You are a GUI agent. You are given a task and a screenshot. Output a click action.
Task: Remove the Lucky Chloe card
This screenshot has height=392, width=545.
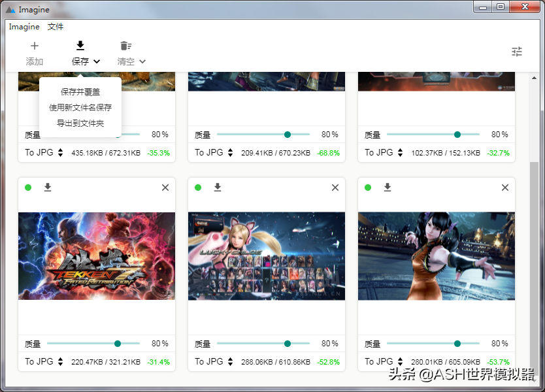coord(335,188)
